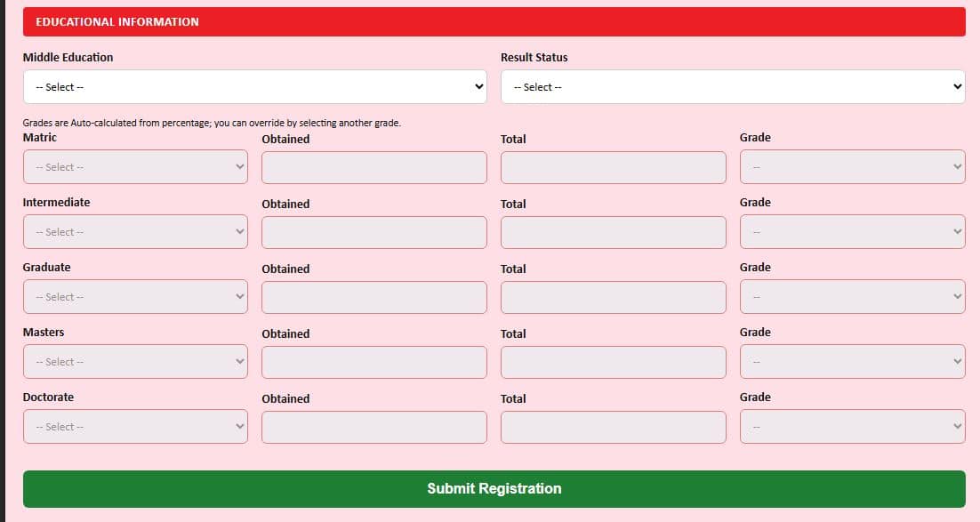Click the Graduate Obtained marks field
The height and width of the screenshot is (522, 980).
click(x=374, y=298)
